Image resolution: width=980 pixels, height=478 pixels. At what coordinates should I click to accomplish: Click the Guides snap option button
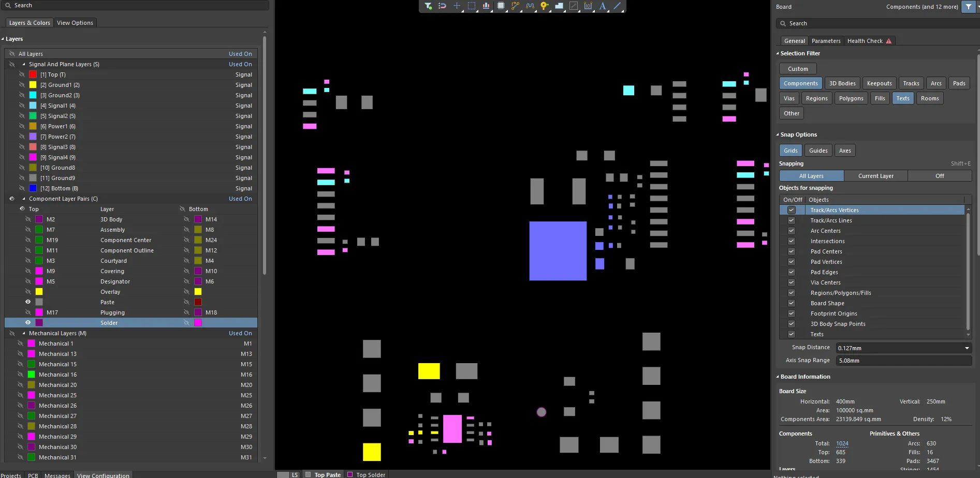click(x=818, y=151)
